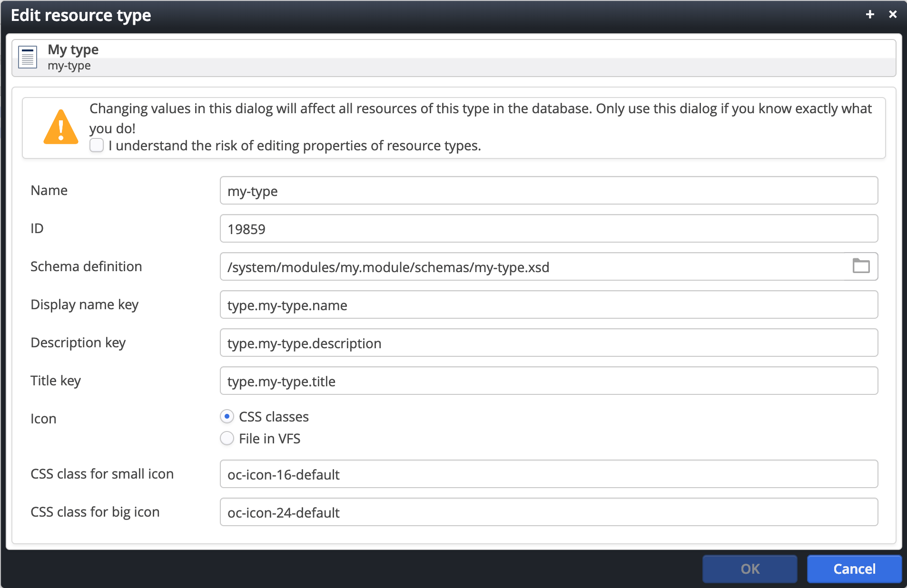The width and height of the screenshot is (907, 588).
Task: Click the Schema definition path field
Action: (x=523, y=266)
